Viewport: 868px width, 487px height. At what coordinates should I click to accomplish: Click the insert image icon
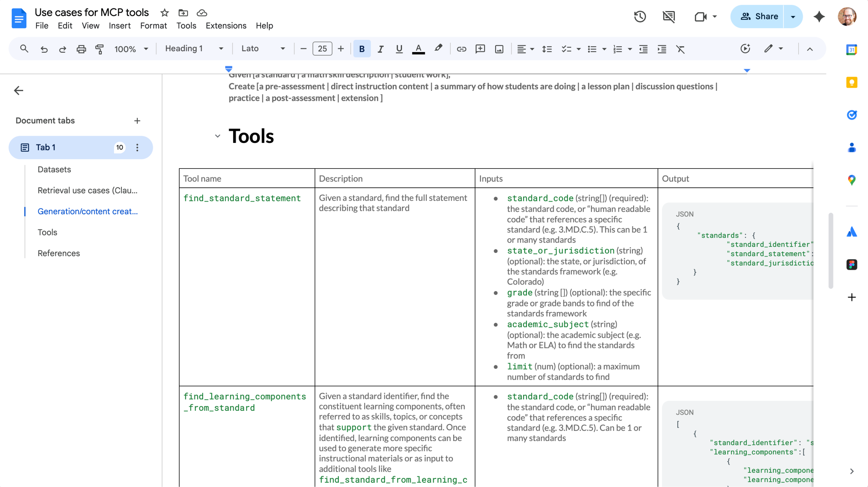499,49
